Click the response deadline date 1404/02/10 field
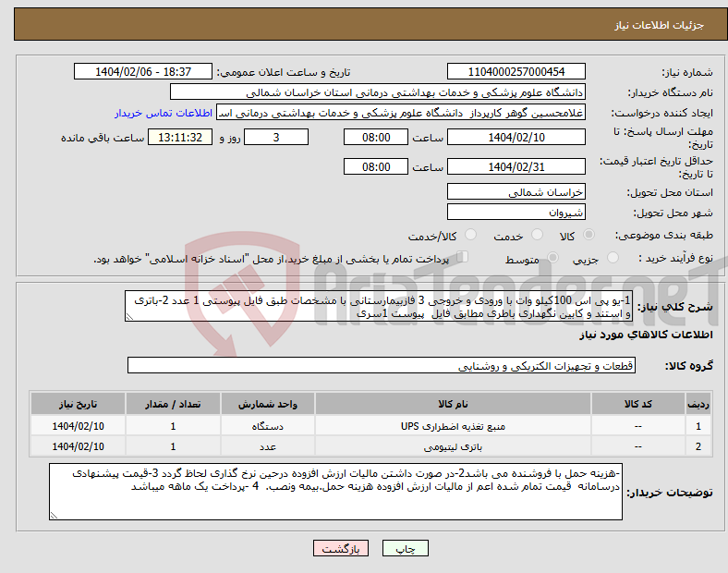Image resolution: width=728 pixels, height=573 pixels. coord(516,137)
